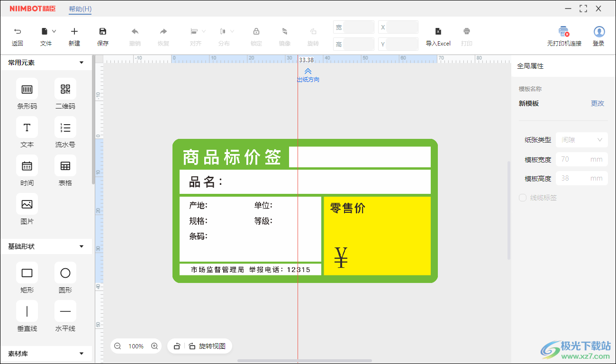Screen dimensions: 616x364
Task: Open the 帮助(H) help menu
Action: point(80,9)
